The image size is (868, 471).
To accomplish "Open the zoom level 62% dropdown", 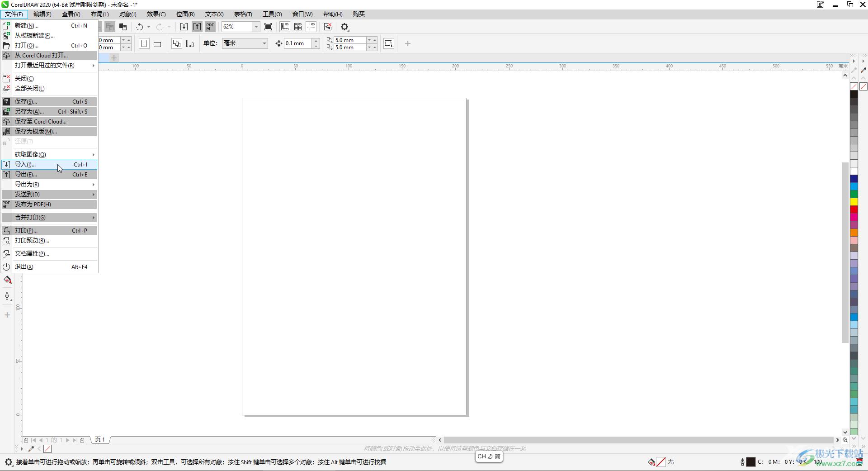I will coord(256,27).
